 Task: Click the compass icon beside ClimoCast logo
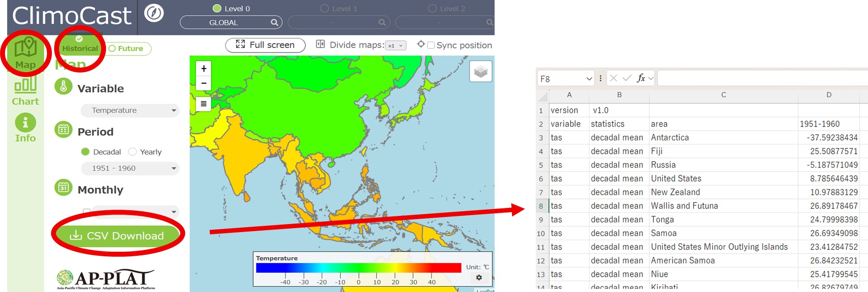[154, 13]
